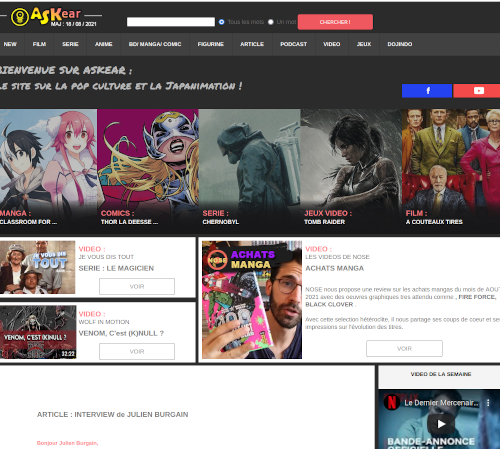Select the "Un mot" radio option

[x=271, y=22]
